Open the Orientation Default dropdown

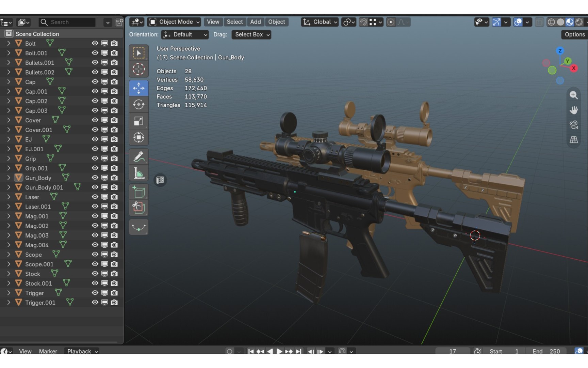(185, 34)
